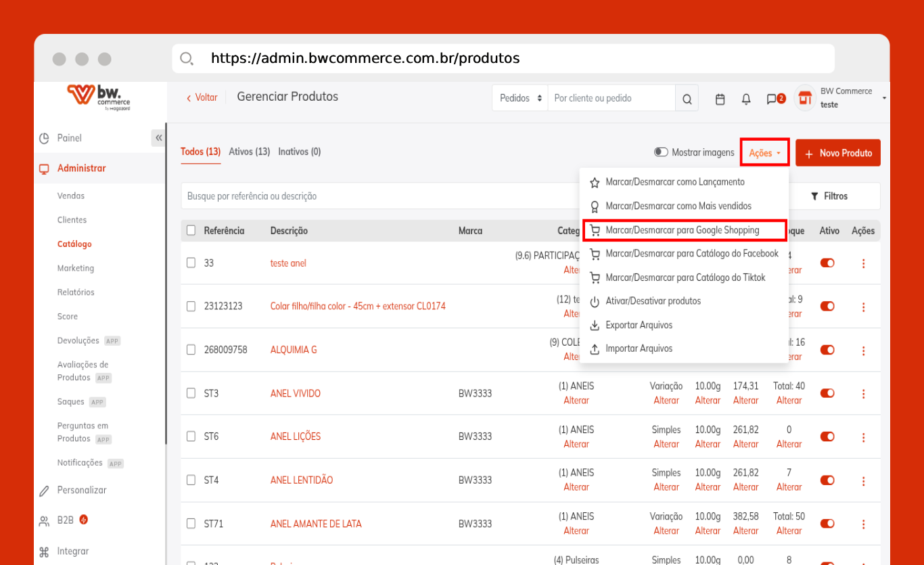
Task: Click the Novo Produto button
Action: (x=838, y=153)
